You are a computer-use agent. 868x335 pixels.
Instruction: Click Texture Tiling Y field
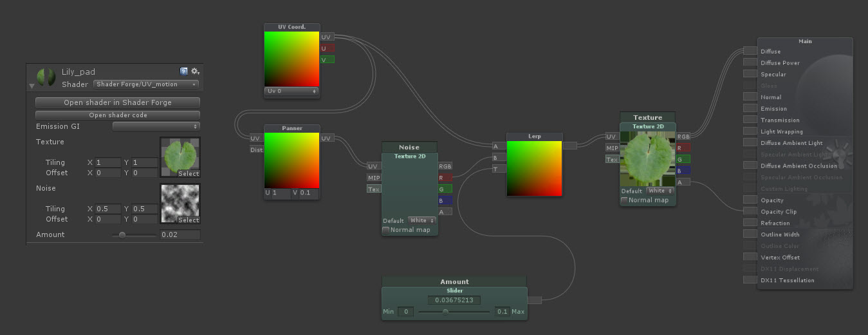(145, 162)
